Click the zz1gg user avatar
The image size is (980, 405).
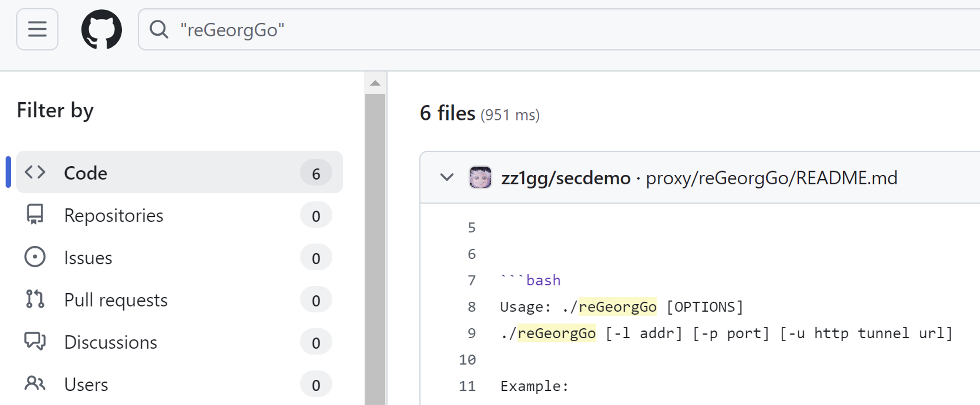pos(480,177)
